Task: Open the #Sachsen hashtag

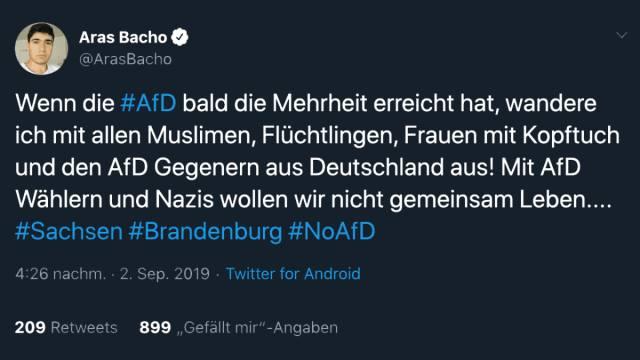Action: point(69,231)
